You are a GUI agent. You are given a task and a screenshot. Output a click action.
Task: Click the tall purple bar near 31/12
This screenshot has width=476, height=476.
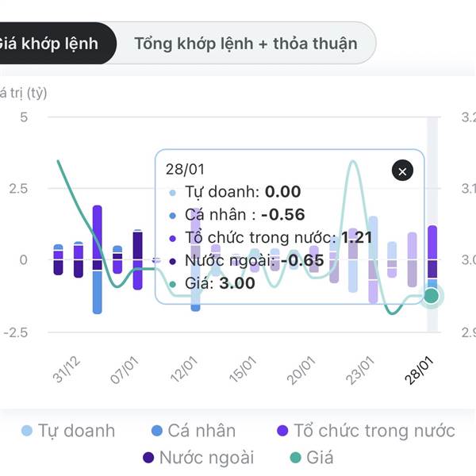pyautogui.click(x=98, y=232)
